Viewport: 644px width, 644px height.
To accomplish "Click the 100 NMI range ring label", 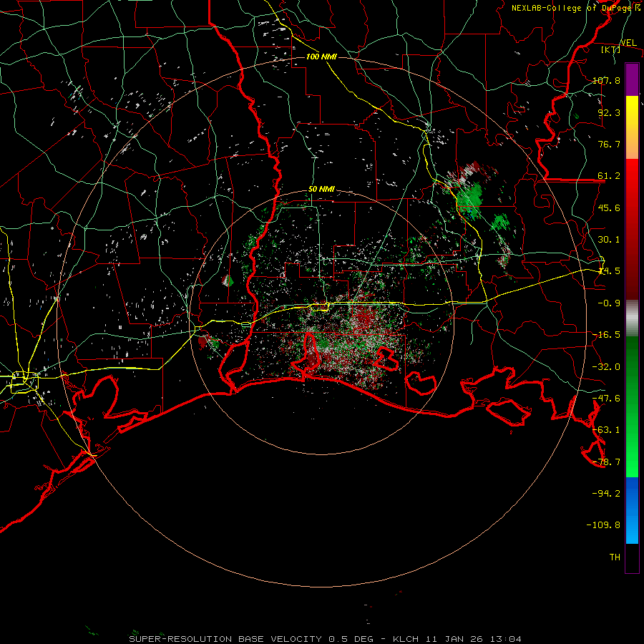I will click(321, 57).
